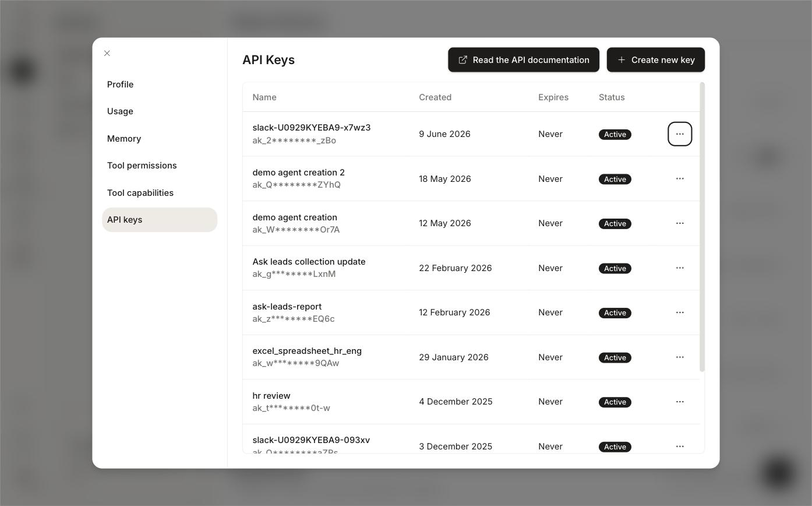Click the Created column header
Screen dimensions: 812x506
pos(435,97)
